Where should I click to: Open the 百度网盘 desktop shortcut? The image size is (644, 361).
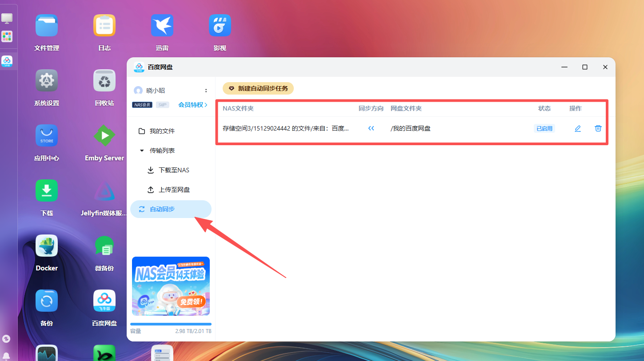click(x=104, y=301)
